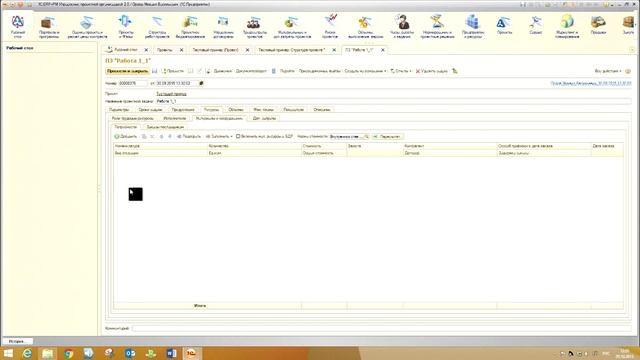640x360 pixels.
Task: Expand the Отчеты dropdown
Action: click(x=401, y=71)
